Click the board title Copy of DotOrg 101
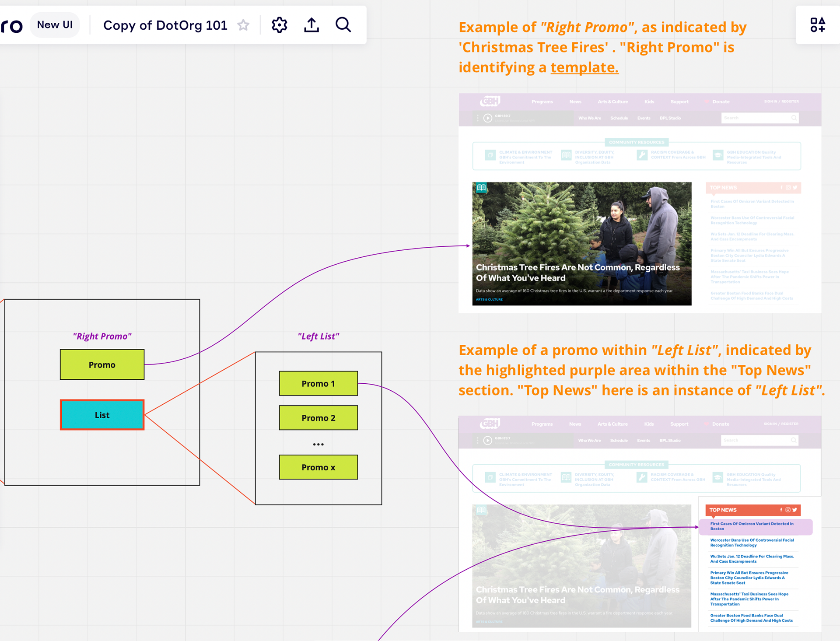 coord(165,25)
